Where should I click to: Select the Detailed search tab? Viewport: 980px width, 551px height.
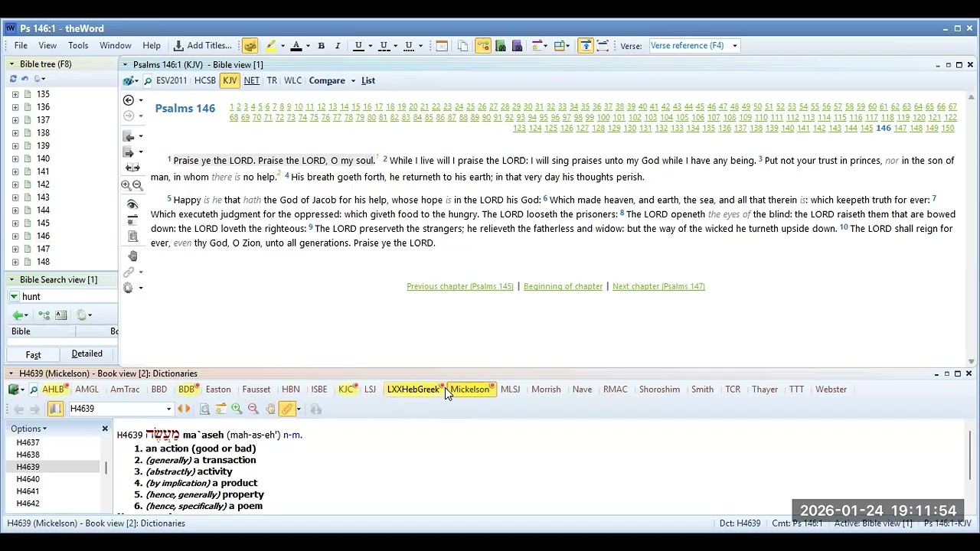(87, 354)
